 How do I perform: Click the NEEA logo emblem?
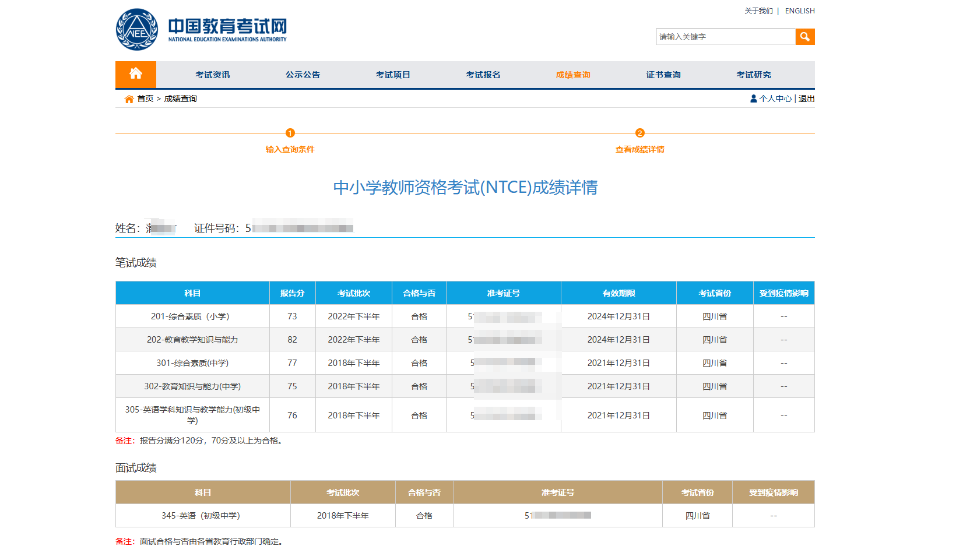(137, 30)
